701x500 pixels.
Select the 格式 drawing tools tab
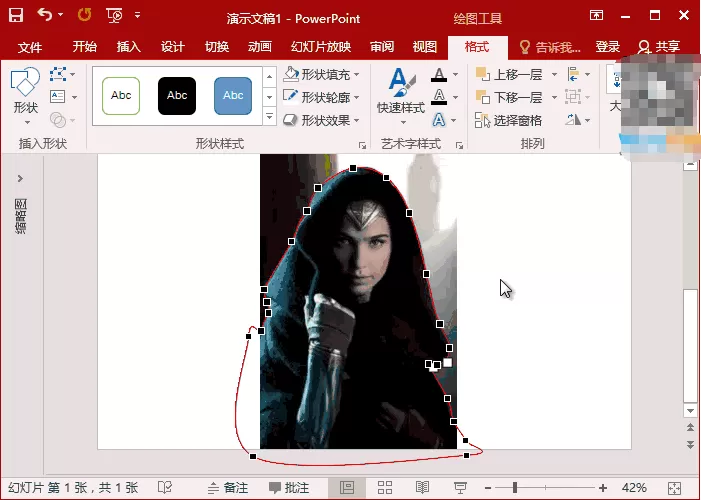click(477, 47)
